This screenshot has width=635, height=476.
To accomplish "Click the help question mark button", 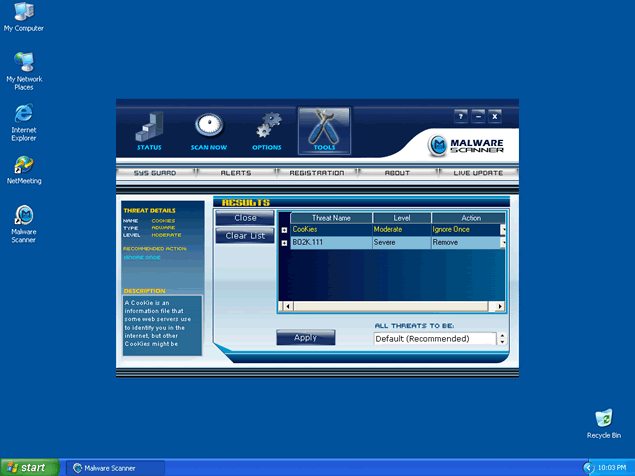I will click(x=461, y=117).
